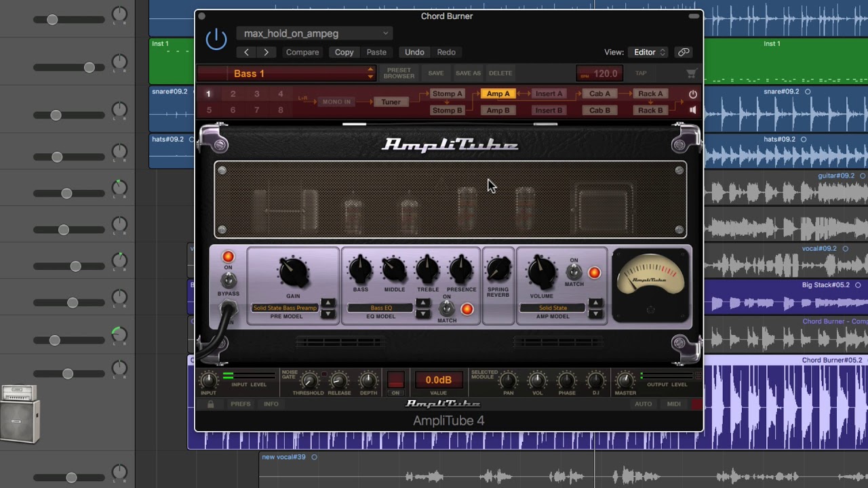The height and width of the screenshot is (488, 868).
Task: Click the Paste button
Action: pyautogui.click(x=376, y=52)
